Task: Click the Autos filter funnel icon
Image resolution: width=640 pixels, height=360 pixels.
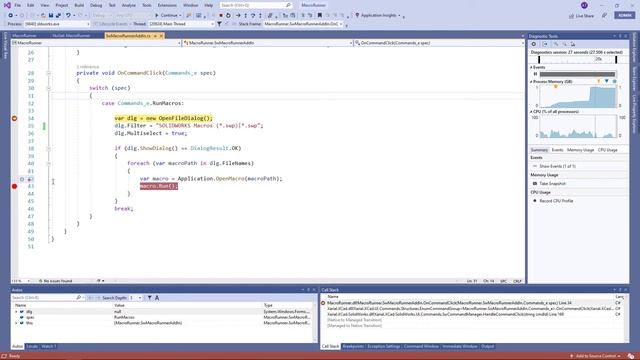Action: click(x=149, y=298)
